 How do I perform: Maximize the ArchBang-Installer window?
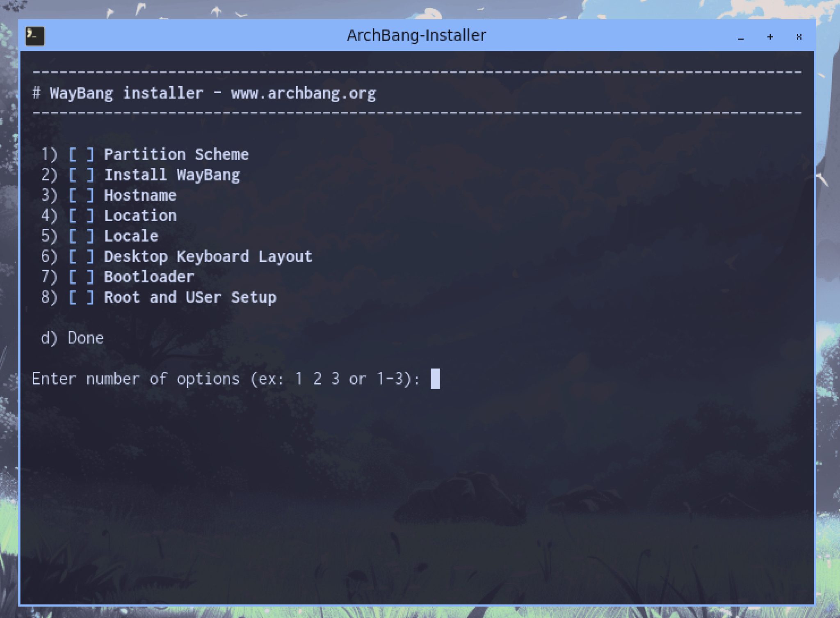point(770,37)
